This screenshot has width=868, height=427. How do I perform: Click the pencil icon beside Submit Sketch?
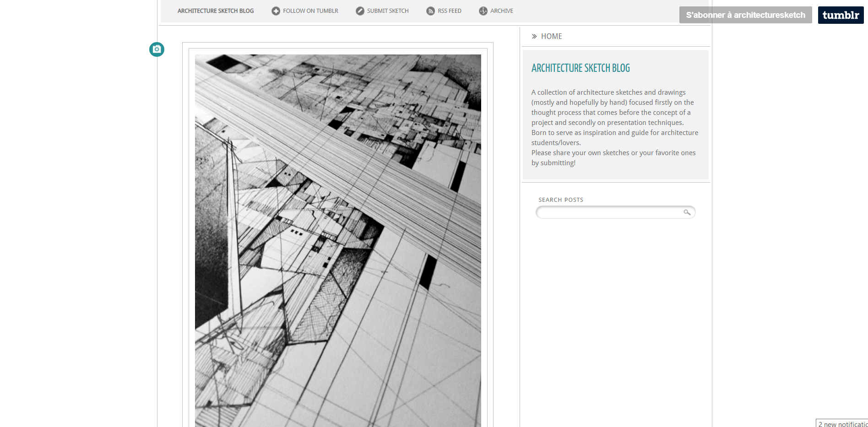[360, 11]
